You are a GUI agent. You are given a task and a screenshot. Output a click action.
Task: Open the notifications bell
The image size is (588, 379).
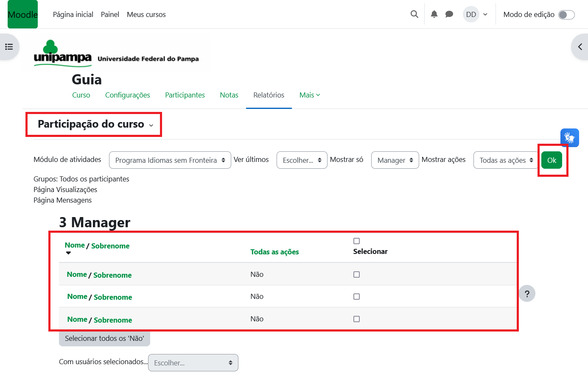[x=434, y=14]
